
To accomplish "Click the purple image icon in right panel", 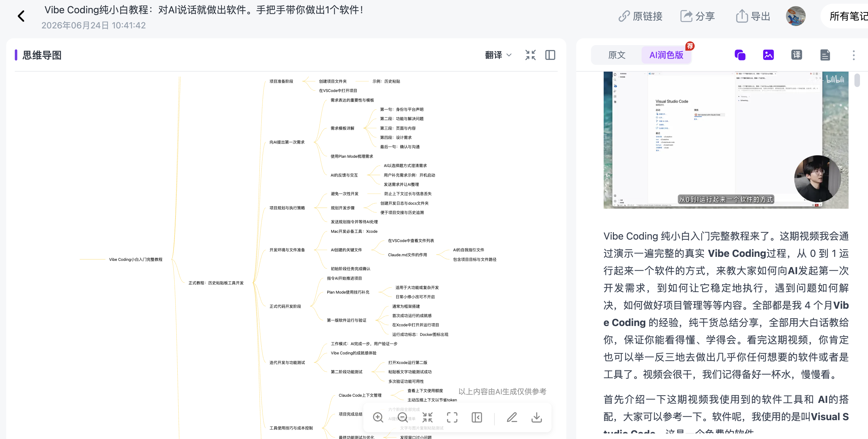I will pos(768,55).
